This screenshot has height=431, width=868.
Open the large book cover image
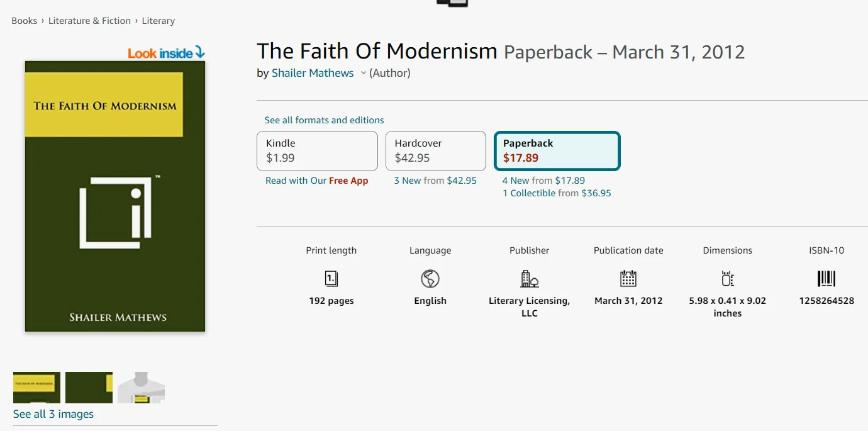click(115, 196)
